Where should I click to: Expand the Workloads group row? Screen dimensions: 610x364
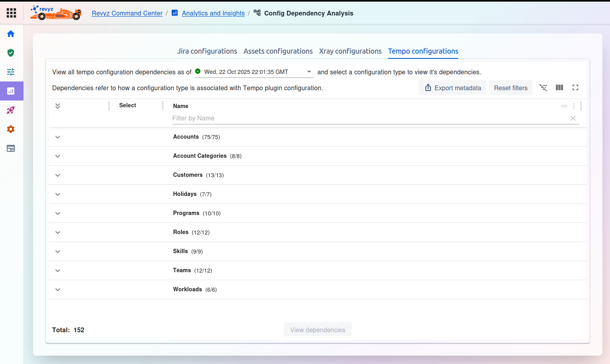[58, 290]
